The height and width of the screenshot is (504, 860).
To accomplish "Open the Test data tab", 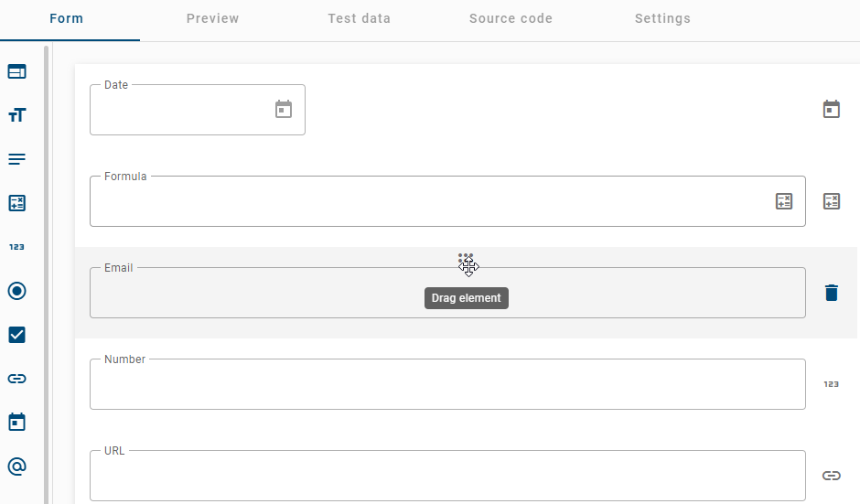I will (360, 18).
